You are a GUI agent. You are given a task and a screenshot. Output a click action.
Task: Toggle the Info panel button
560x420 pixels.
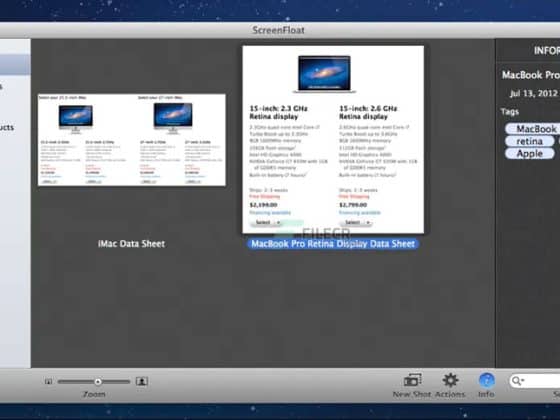486,380
